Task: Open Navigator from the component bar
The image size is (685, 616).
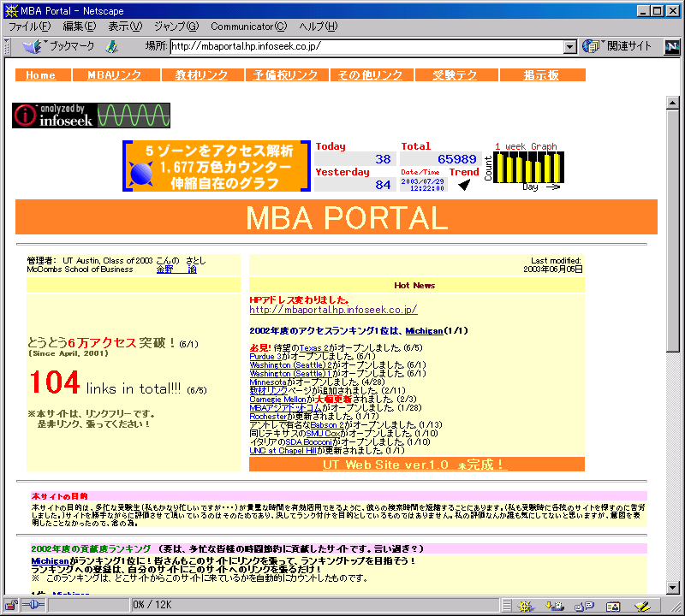Action: click(x=526, y=606)
